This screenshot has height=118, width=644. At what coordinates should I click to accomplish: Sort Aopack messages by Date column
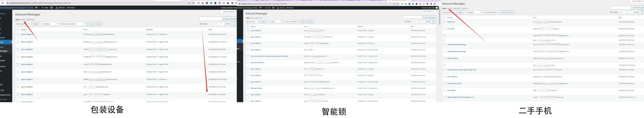click(x=210, y=29)
